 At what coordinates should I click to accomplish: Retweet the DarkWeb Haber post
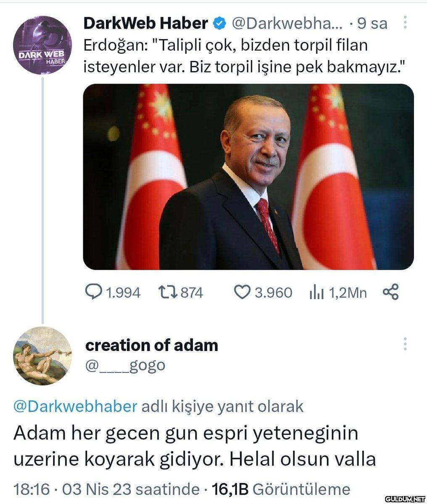(168, 292)
